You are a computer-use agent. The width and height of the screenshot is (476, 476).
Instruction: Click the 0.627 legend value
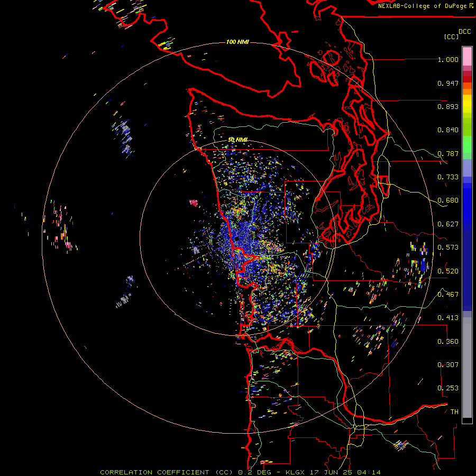pyautogui.click(x=448, y=224)
